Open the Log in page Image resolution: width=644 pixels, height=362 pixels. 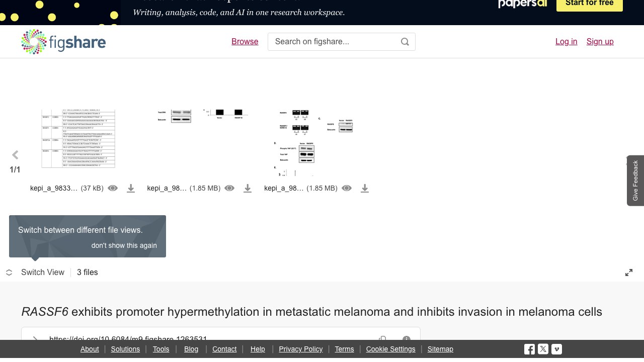click(x=566, y=42)
